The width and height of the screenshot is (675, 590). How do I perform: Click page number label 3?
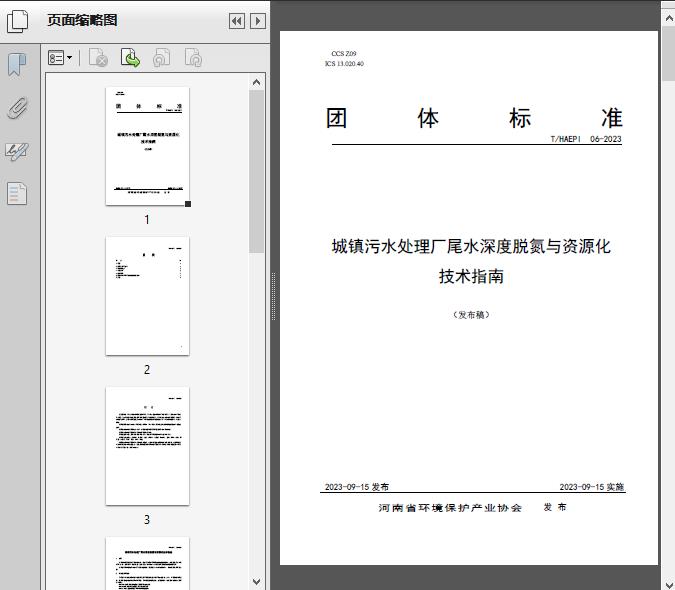coord(147,520)
